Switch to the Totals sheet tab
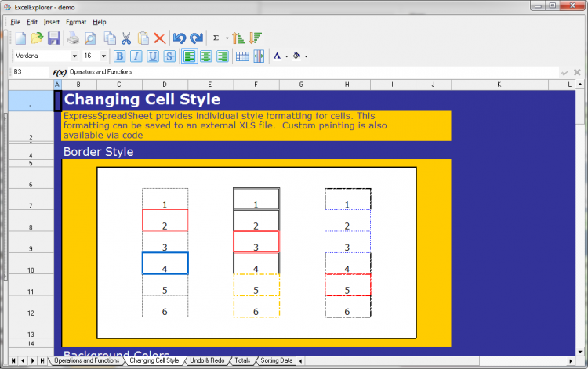 tap(242, 360)
